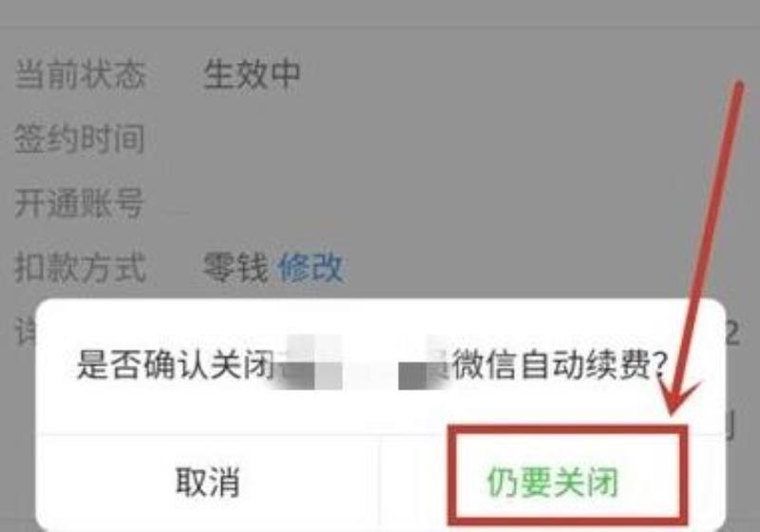Confirm with the green 仍要关闭 button
This screenshot has height=532, width=760.
click(x=553, y=482)
